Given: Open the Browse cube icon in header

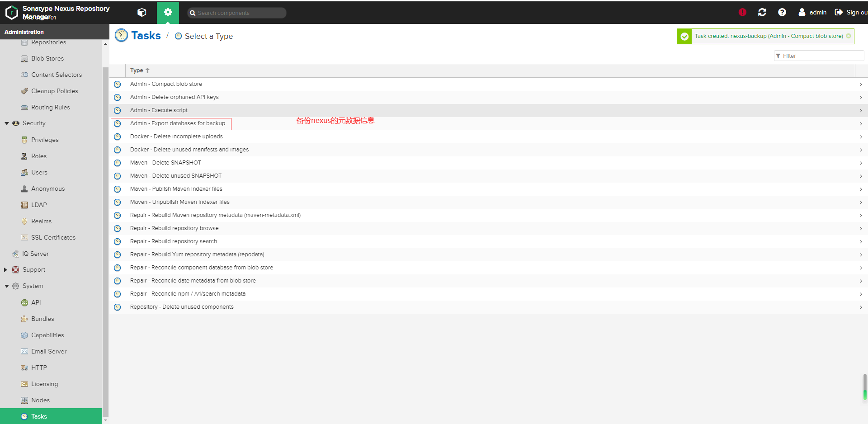Looking at the screenshot, I should click(142, 12).
